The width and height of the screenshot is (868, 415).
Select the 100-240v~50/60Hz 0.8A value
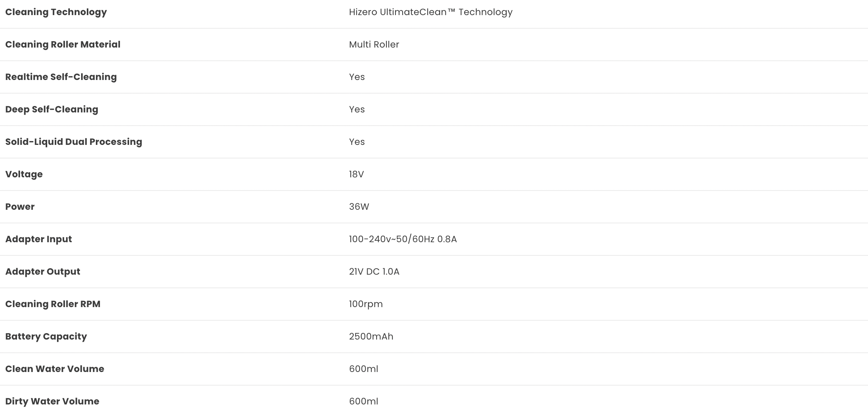(403, 239)
